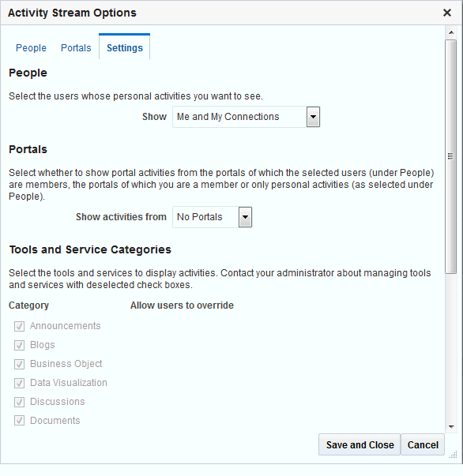Click the Cancel button
This screenshot has height=476, width=463.
click(423, 444)
